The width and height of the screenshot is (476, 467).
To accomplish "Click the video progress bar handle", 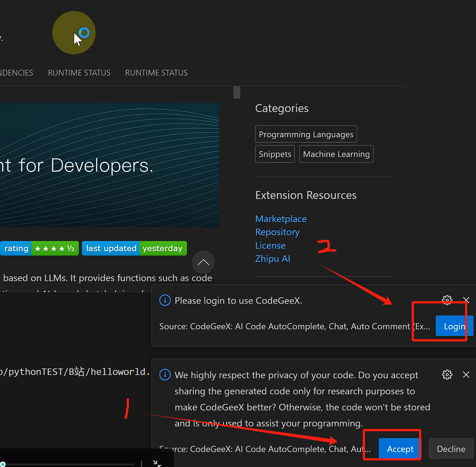I will coord(2,464).
